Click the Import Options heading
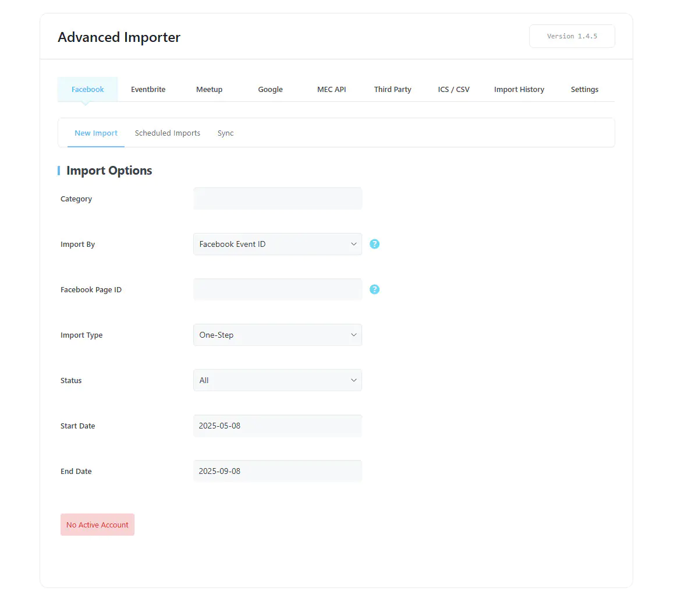 (x=109, y=171)
